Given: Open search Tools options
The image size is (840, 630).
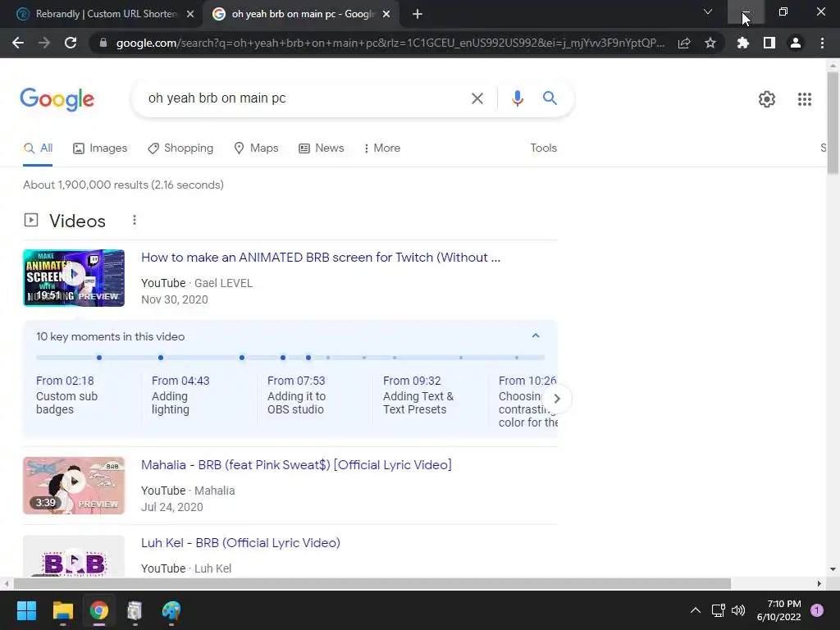Looking at the screenshot, I should [x=543, y=148].
